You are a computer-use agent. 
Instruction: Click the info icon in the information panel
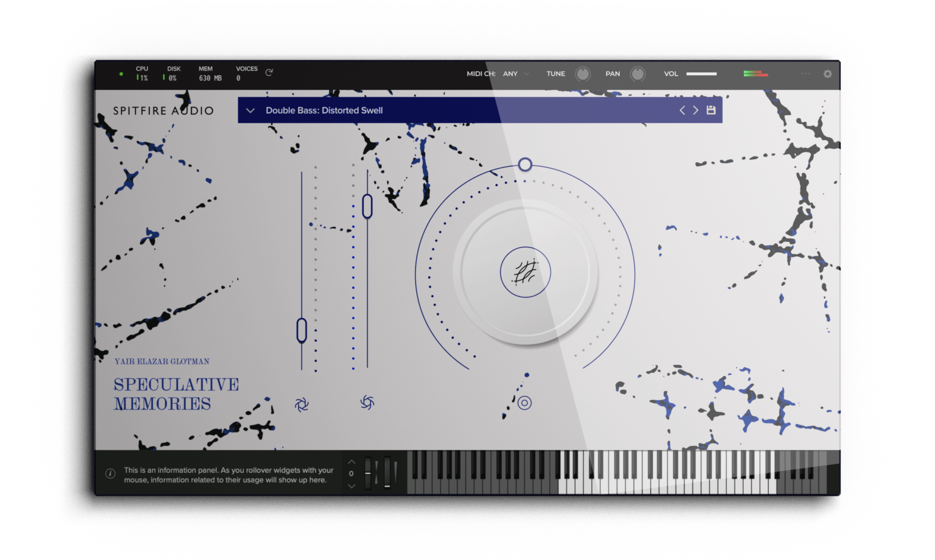tap(110, 474)
